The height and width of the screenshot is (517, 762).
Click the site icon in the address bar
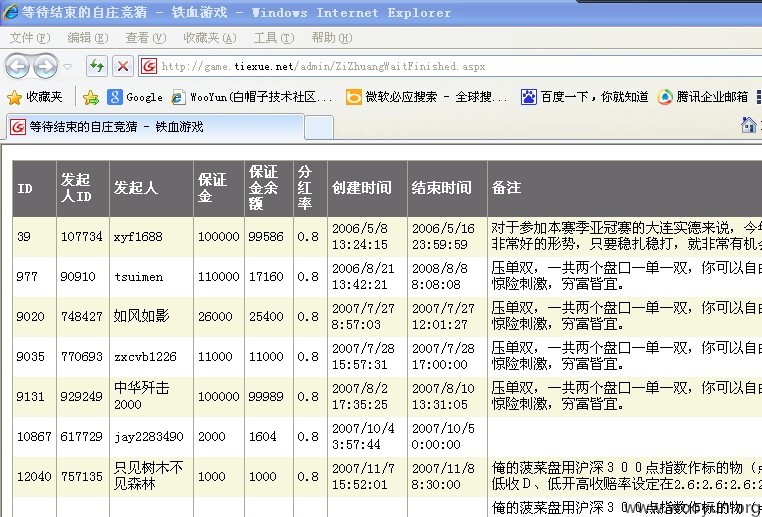tap(149, 66)
